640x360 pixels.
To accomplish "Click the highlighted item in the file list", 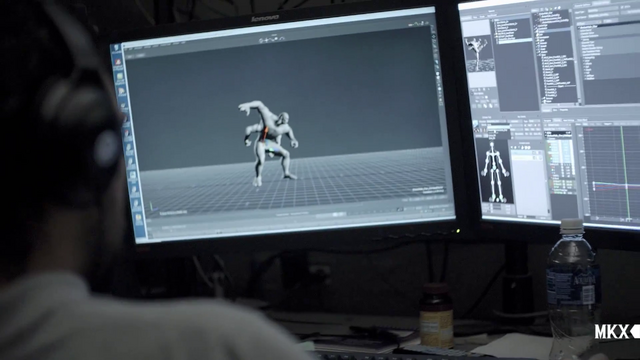I will (515, 40).
